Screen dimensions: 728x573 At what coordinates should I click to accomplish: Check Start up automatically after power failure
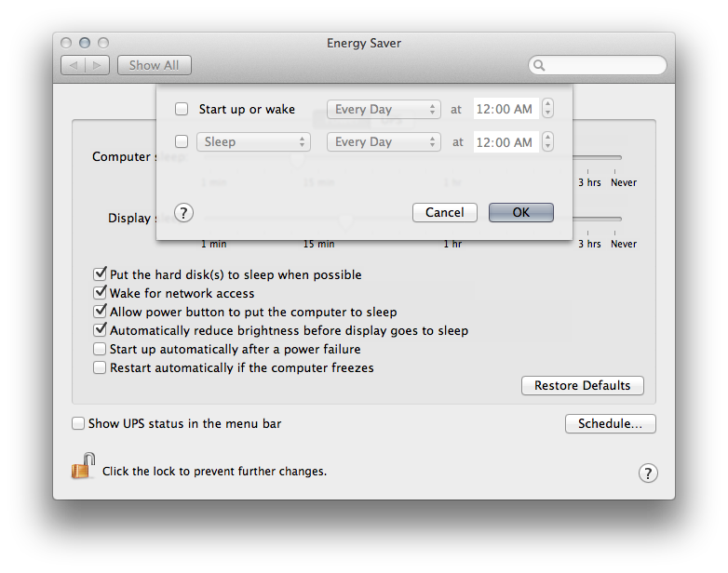pyautogui.click(x=100, y=349)
